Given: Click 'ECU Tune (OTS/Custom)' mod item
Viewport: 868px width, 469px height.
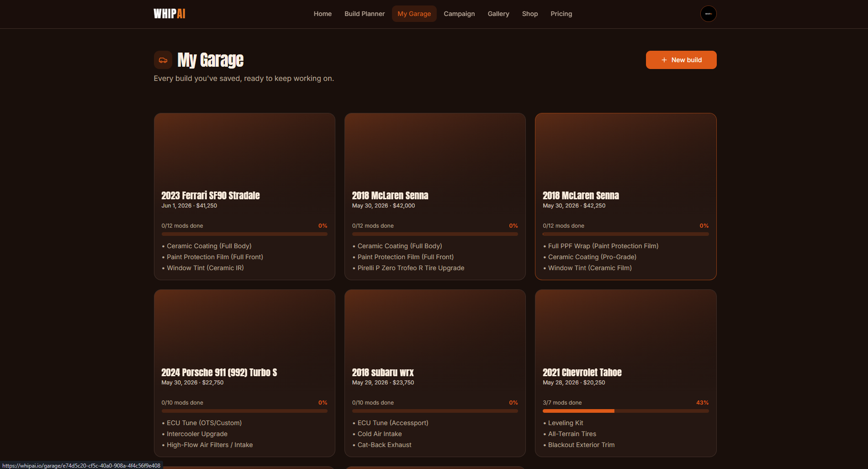Looking at the screenshot, I should (204, 423).
